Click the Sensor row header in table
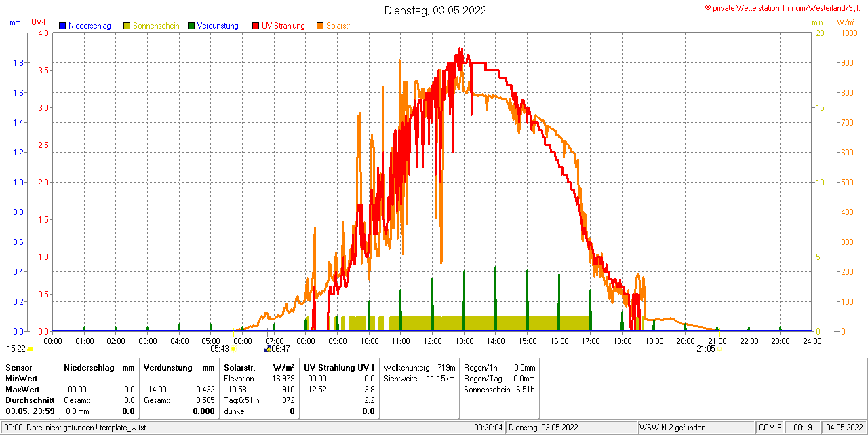This screenshot has height=435, width=868. [x=18, y=367]
